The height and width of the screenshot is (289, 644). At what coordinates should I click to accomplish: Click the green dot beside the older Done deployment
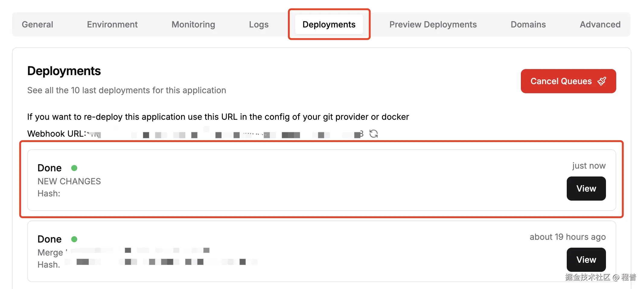pos(74,239)
